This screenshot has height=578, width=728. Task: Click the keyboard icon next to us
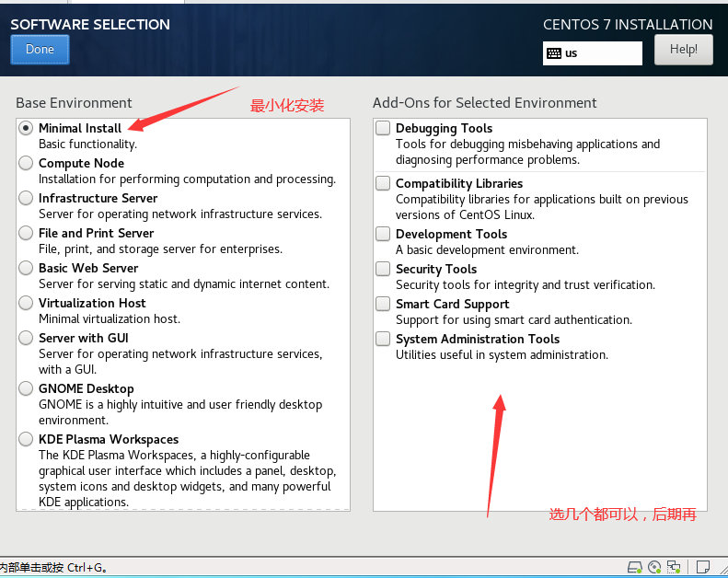(x=554, y=53)
